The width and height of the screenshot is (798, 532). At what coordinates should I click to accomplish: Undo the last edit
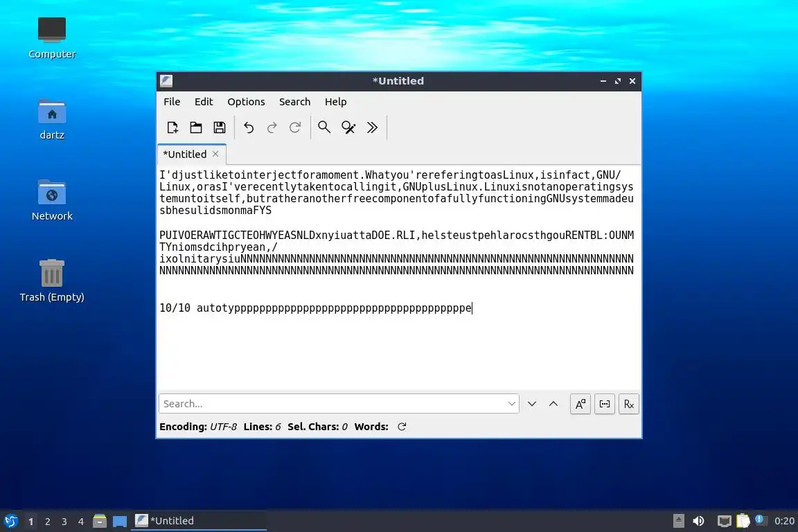coord(249,127)
